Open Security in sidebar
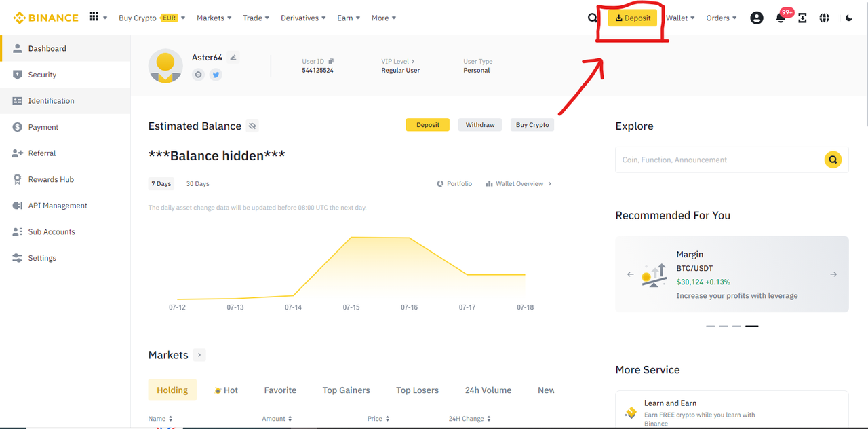The height and width of the screenshot is (429, 868). click(x=65, y=75)
